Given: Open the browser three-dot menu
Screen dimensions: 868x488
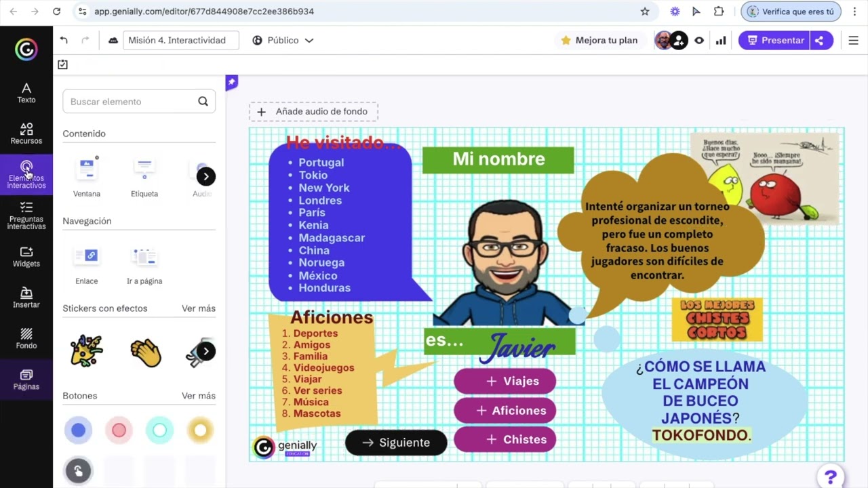Looking at the screenshot, I should pyautogui.click(x=854, y=12).
